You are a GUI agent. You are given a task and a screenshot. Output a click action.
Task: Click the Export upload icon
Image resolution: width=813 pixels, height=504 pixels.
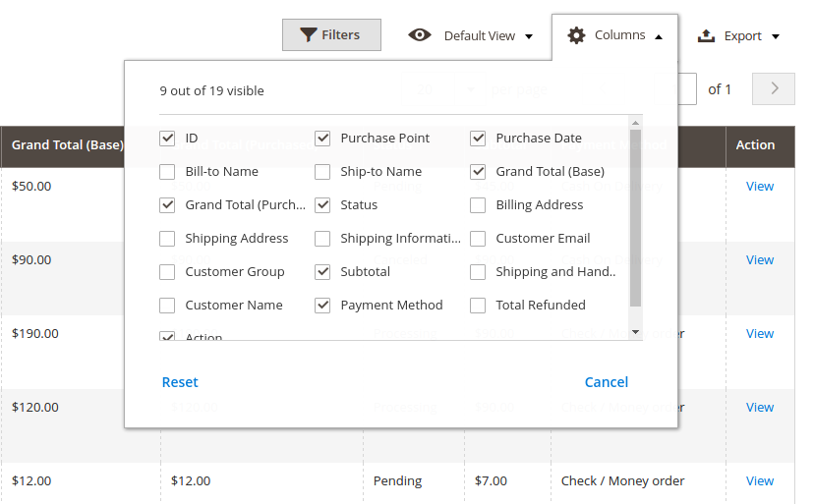coord(706,35)
